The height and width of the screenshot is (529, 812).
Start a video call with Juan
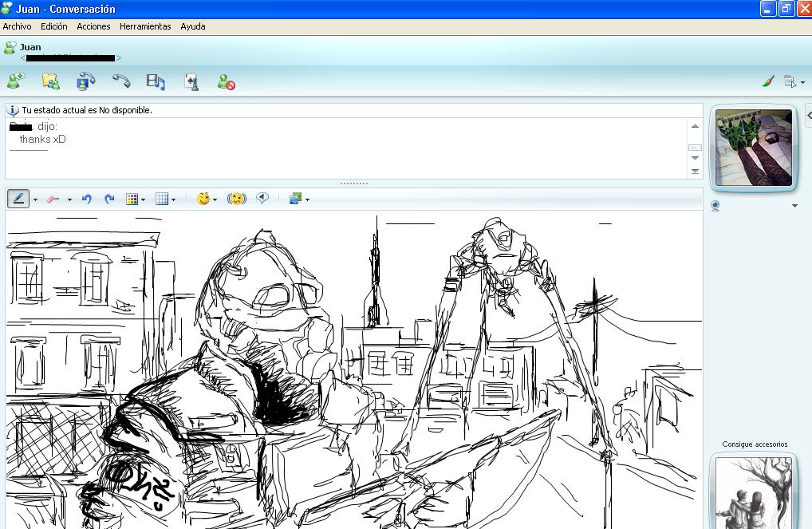pyautogui.click(x=85, y=81)
